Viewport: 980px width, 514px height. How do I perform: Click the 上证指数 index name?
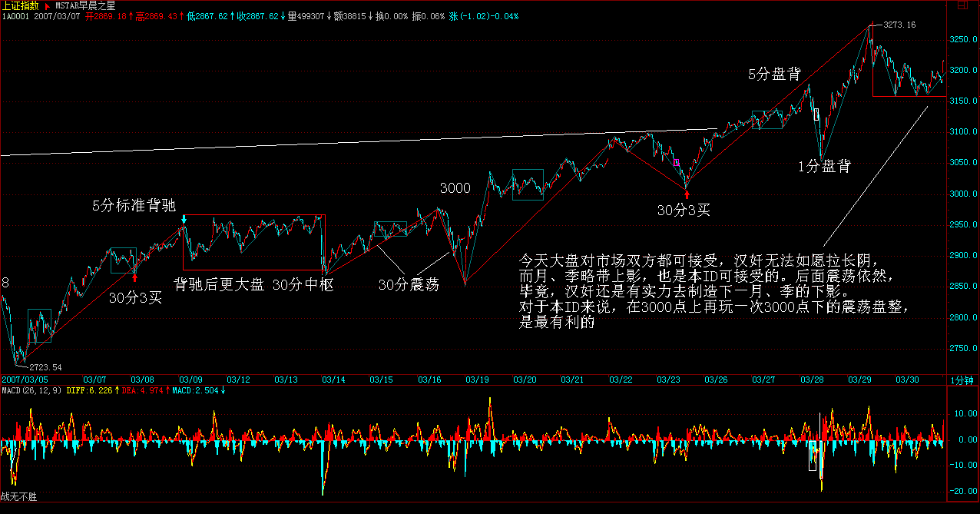21,5
